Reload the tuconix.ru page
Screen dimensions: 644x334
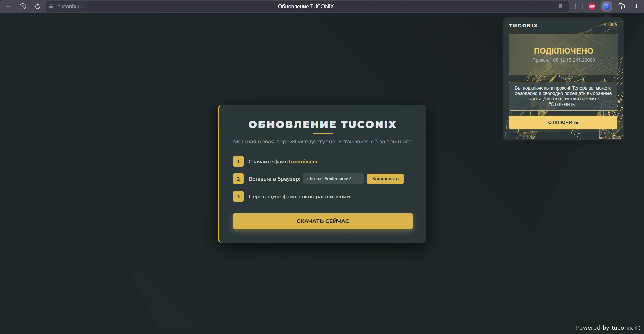click(38, 6)
